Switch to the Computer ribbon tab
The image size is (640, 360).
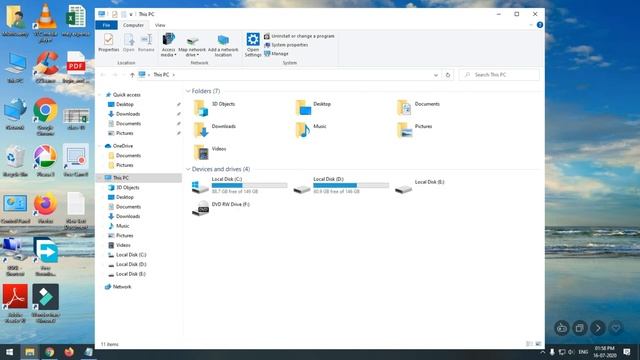(133, 25)
